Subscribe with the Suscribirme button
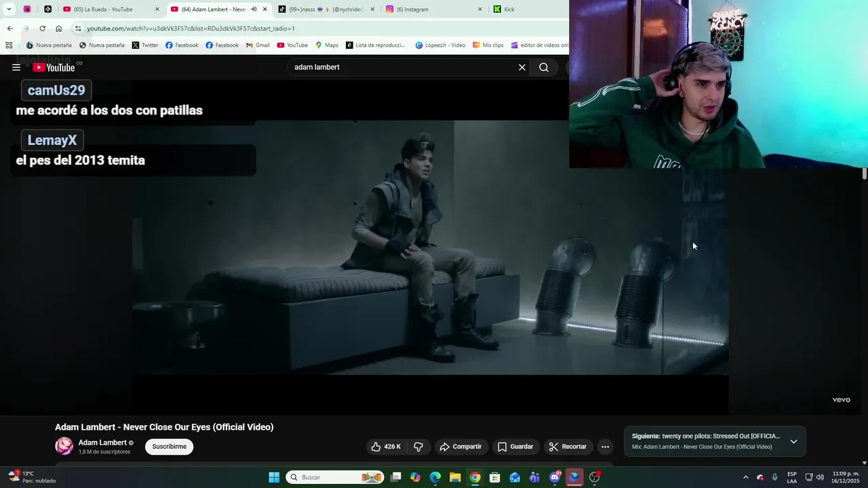Screen dimensions: 868x488 (x=169, y=447)
